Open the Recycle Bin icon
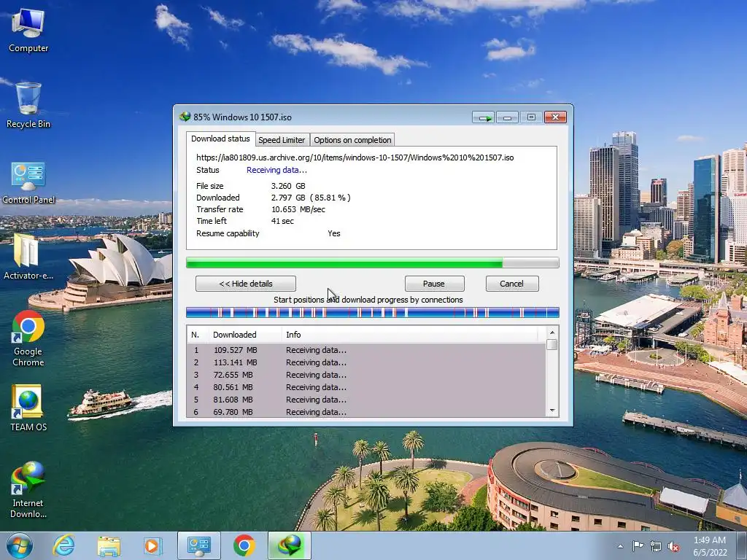 pos(28,105)
